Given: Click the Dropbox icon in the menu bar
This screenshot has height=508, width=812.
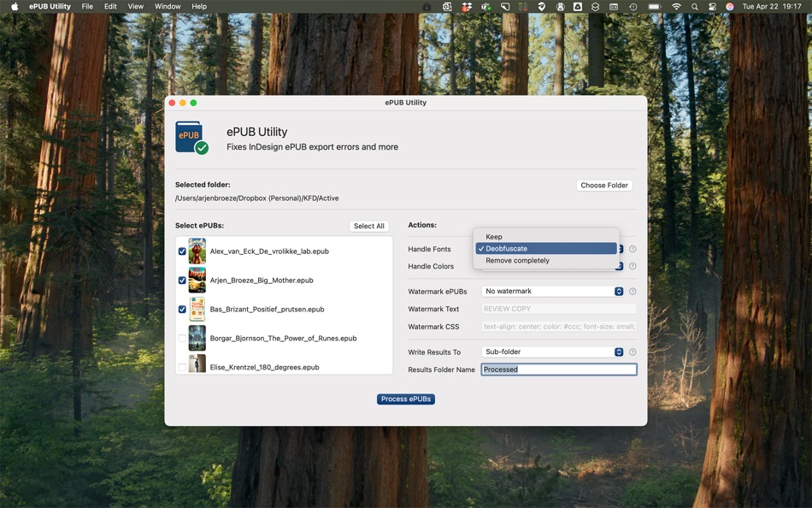Looking at the screenshot, I should pos(467,7).
